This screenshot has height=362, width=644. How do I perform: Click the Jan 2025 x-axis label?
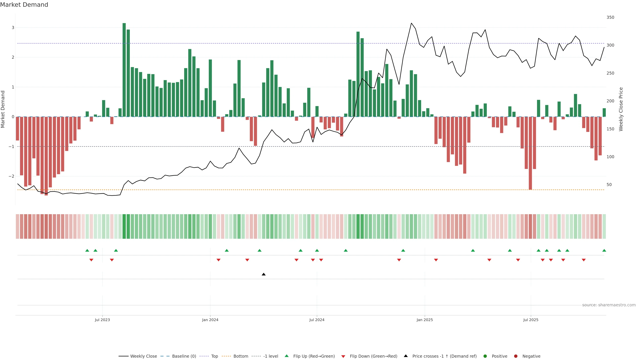pyautogui.click(x=424, y=320)
